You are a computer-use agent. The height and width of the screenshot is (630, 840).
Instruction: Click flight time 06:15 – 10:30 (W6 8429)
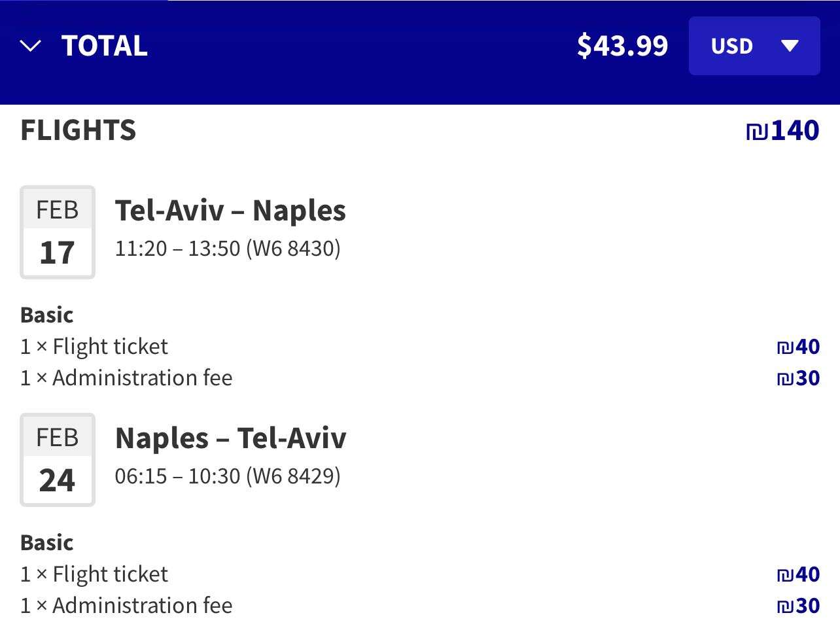[228, 476]
